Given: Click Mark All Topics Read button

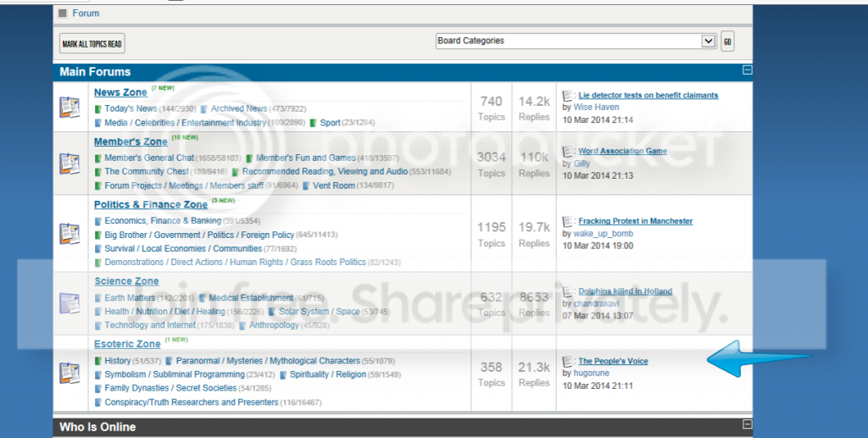Looking at the screenshot, I should click(x=92, y=44).
